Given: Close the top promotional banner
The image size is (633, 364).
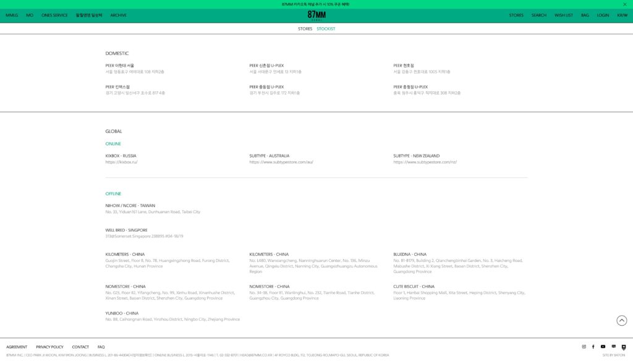Looking at the screenshot, I should [624, 4].
